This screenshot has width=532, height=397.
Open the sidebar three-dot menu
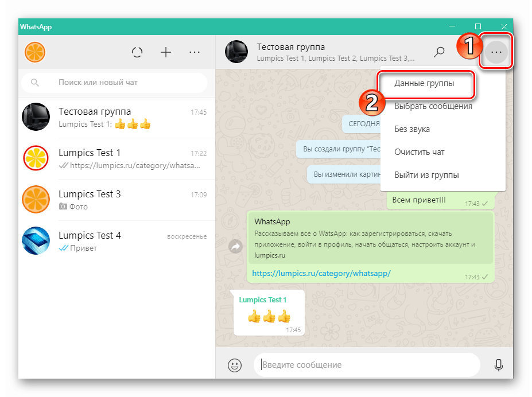(195, 52)
